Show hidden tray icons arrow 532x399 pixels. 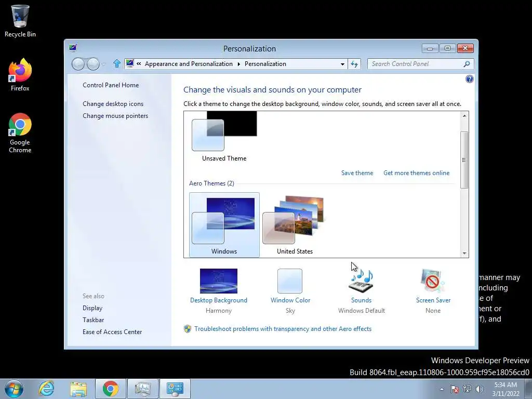[442, 389]
